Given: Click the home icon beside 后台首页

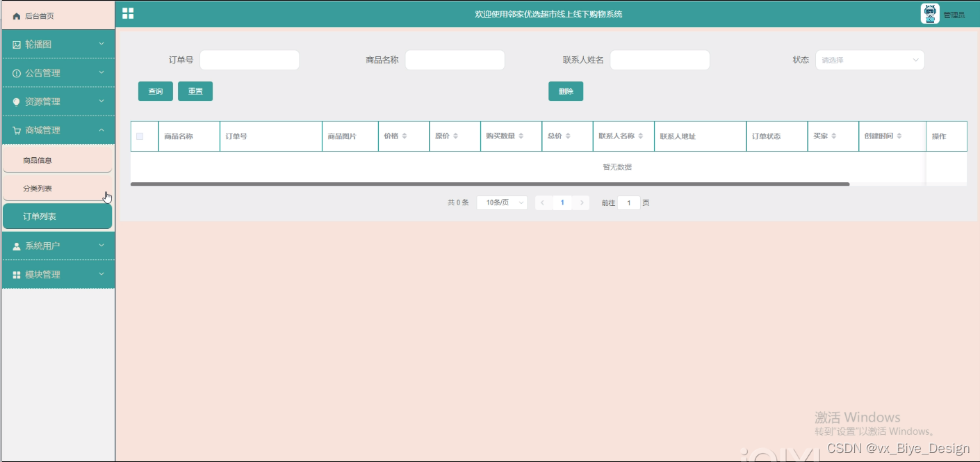Looking at the screenshot, I should coord(17,16).
